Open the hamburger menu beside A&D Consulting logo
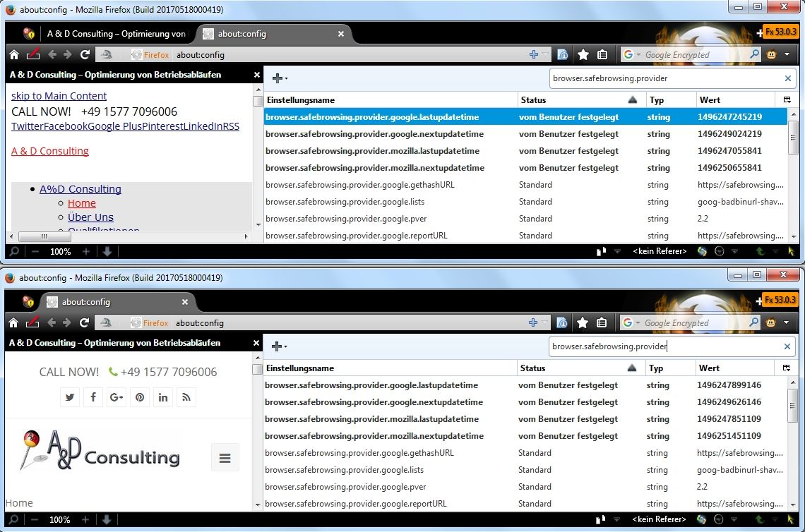The height and width of the screenshot is (532, 805). pyautogui.click(x=225, y=458)
